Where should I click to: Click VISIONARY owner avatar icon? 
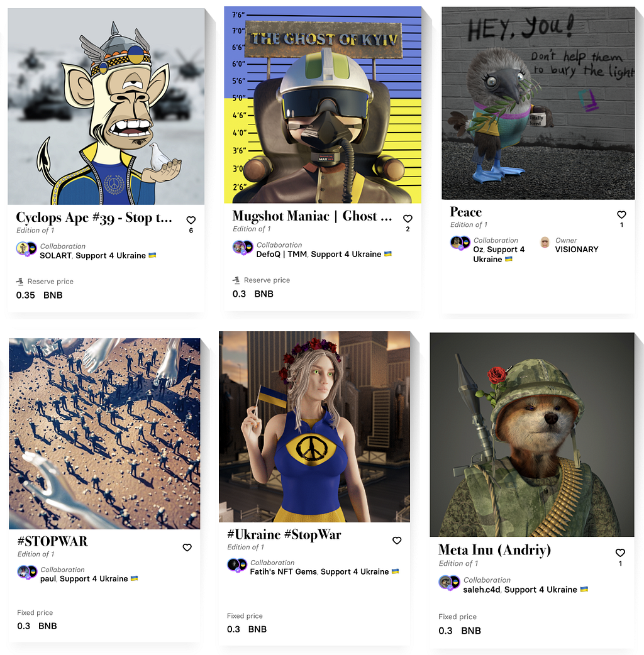[x=545, y=242]
